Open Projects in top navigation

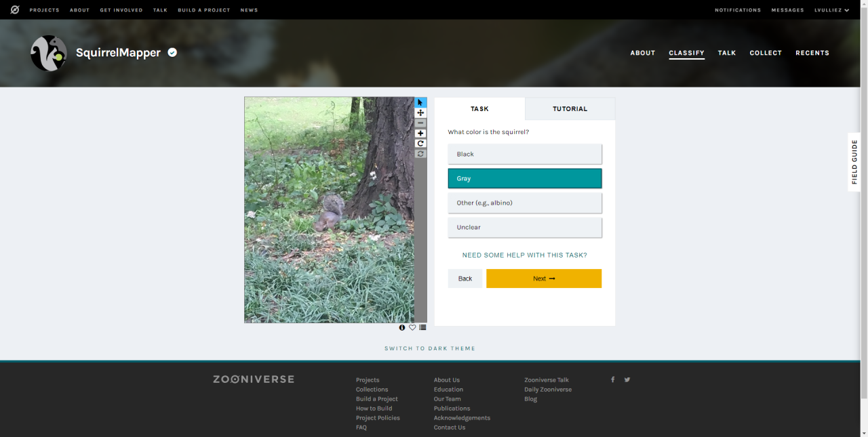coord(44,10)
